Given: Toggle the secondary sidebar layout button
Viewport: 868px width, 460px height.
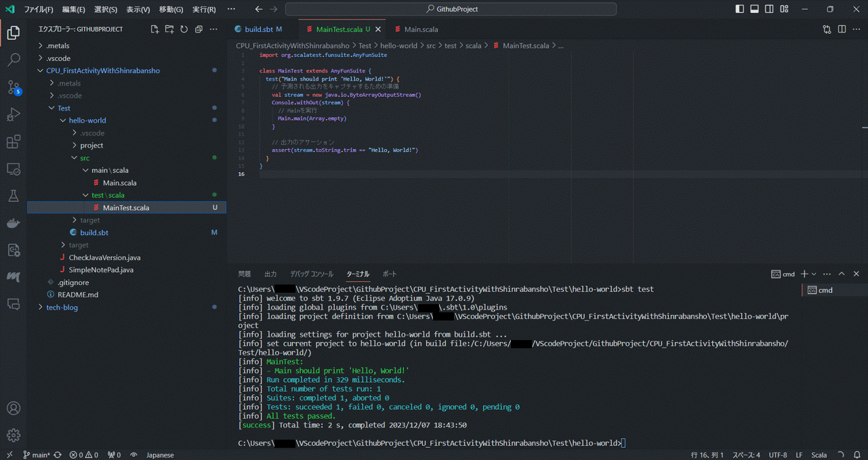Looking at the screenshot, I should click(x=769, y=9).
